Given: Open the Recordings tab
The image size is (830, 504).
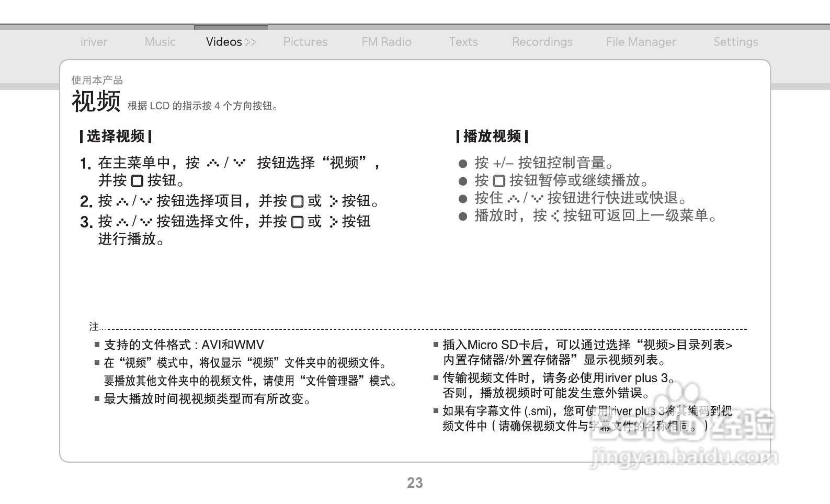Looking at the screenshot, I should [x=542, y=42].
